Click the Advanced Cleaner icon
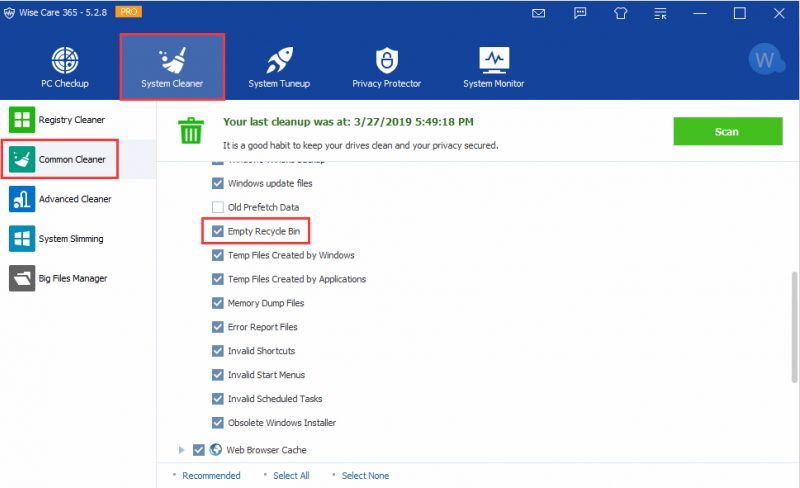The height and width of the screenshot is (488, 800). click(x=22, y=199)
